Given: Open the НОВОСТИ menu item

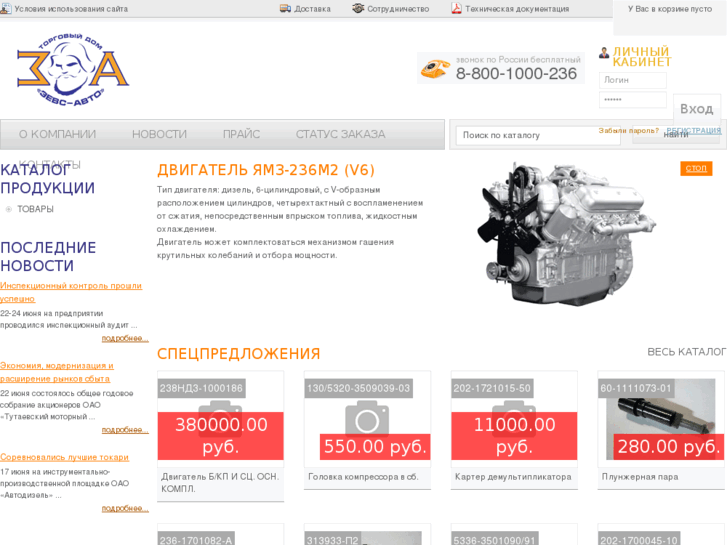Looking at the screenshot, I should pos(159,134).
